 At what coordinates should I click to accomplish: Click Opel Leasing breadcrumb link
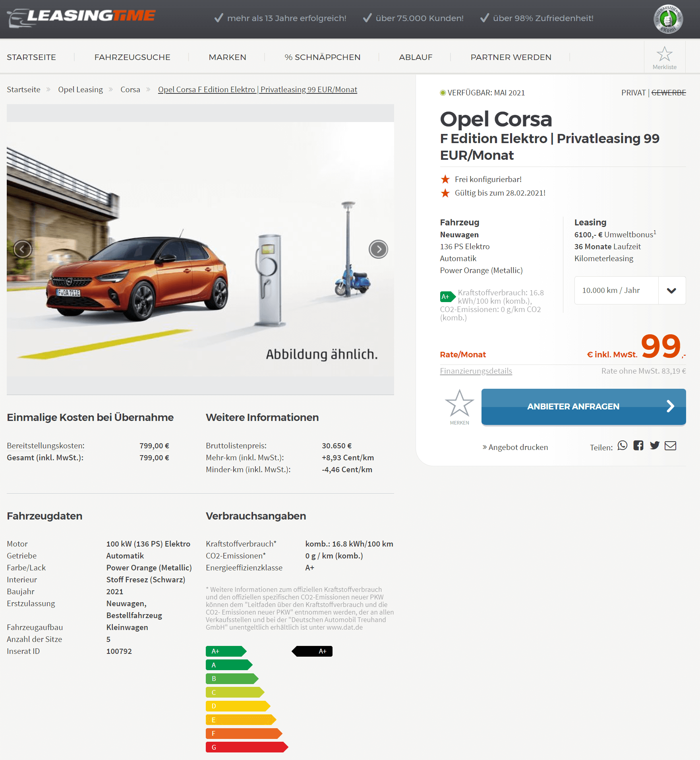[x=81, y=89]
